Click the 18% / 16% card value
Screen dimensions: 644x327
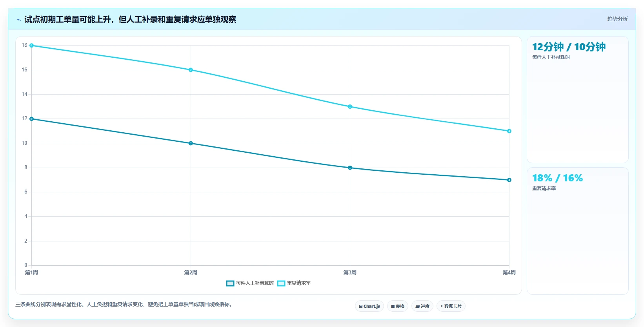coord(557,178)
